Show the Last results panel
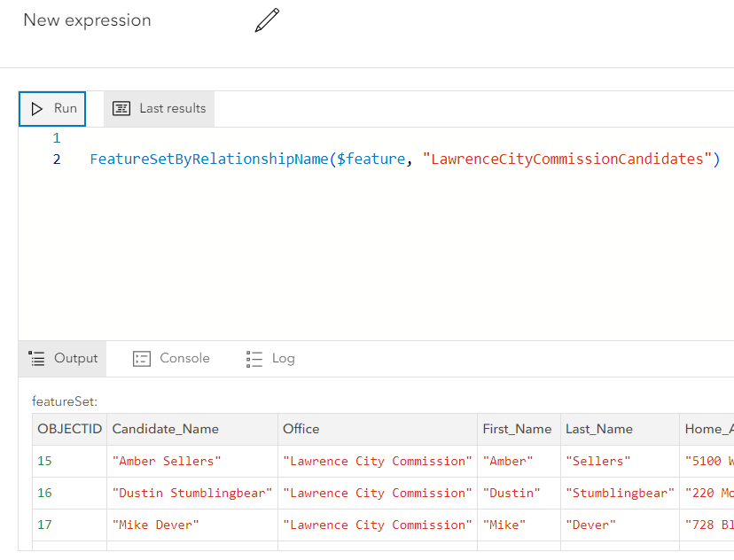This screenshot has width=734, height=560. (160, 108)
